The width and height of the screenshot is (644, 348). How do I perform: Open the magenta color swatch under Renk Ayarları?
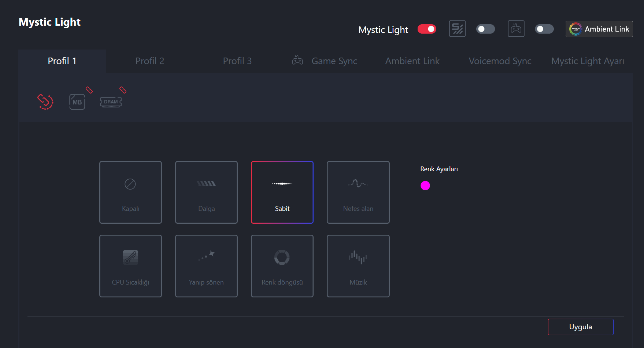click(x=425, y=186)
